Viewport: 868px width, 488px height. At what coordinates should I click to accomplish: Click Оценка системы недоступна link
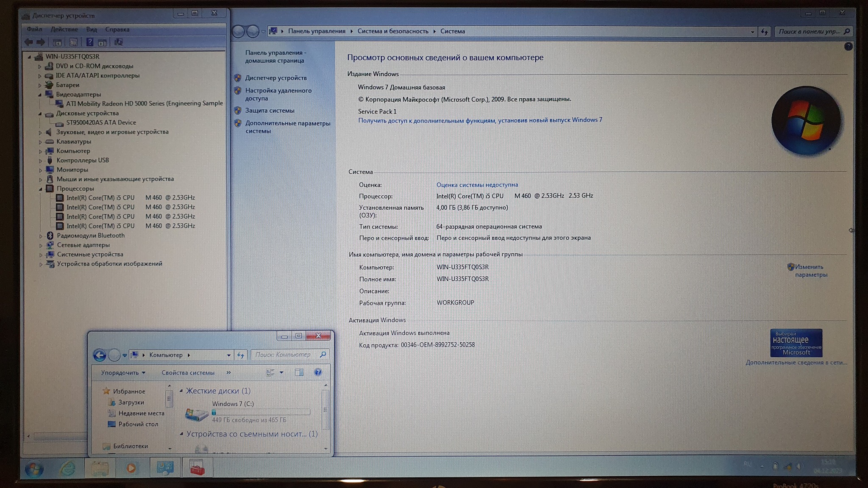pyautogui.click(x=477, y=185)
